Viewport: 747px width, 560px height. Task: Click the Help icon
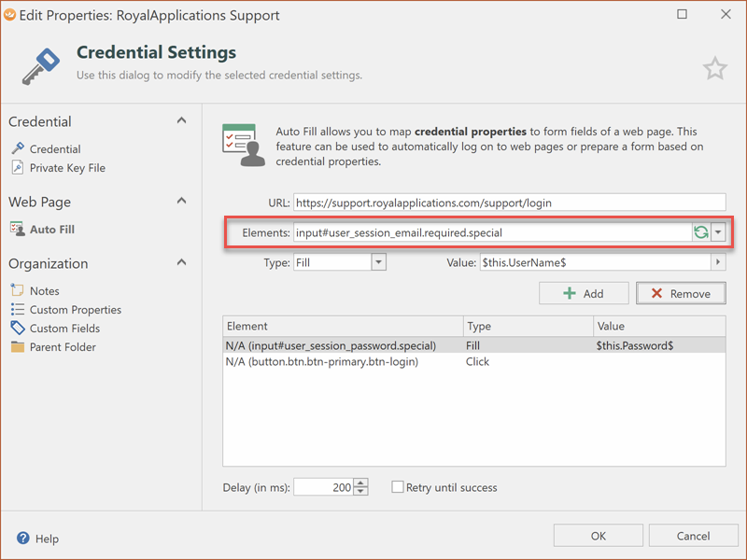(22, 539)
